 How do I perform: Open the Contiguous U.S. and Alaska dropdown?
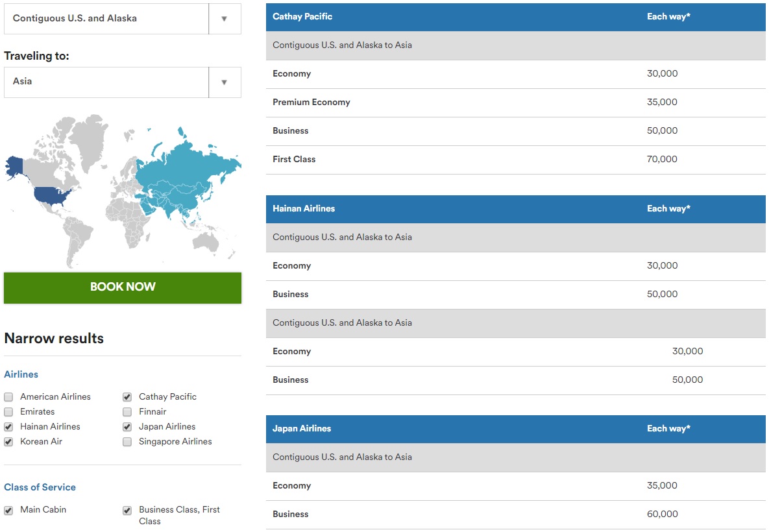pos(122,19)
